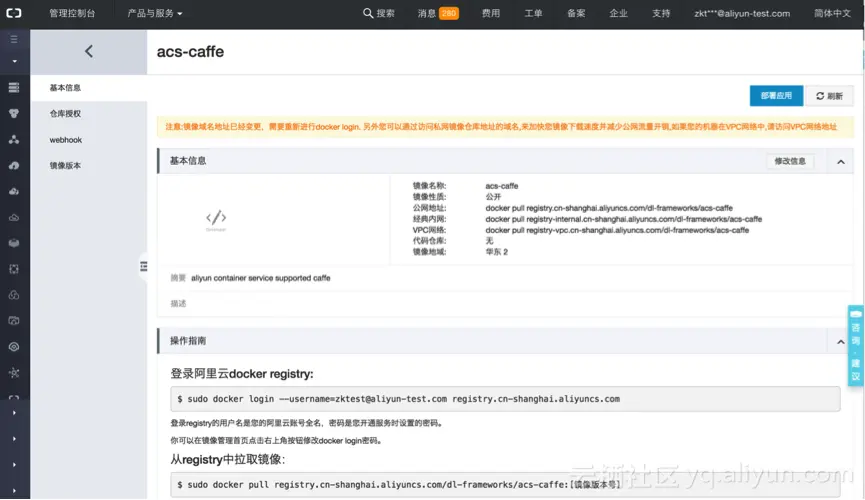Click the cube box icon in the rail
This screenshot has width=865, height=500.
pyautogui.click(x=14, y=243)
